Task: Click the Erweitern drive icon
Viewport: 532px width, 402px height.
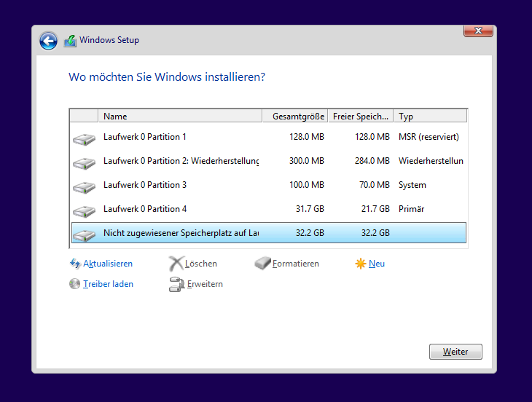Action: pyautogui.click(x=176, y=284)
